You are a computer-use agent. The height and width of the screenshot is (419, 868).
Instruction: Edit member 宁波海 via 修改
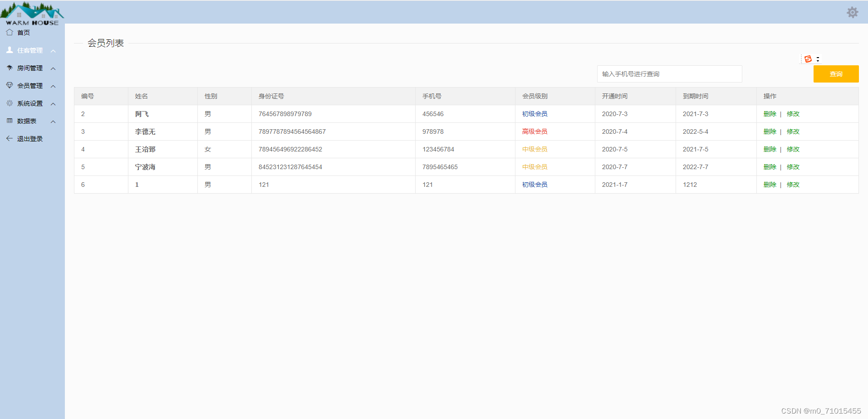pyautogui.click(x=793, y=167)
